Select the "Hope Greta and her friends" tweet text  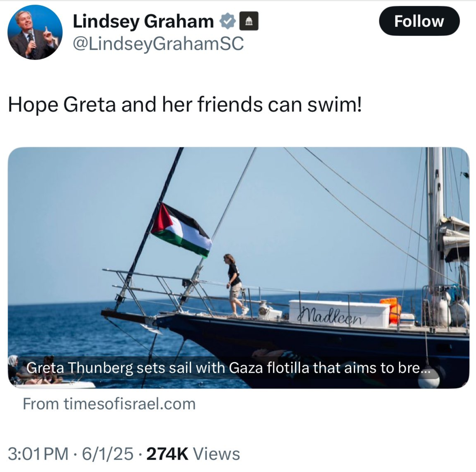(185, 105)
